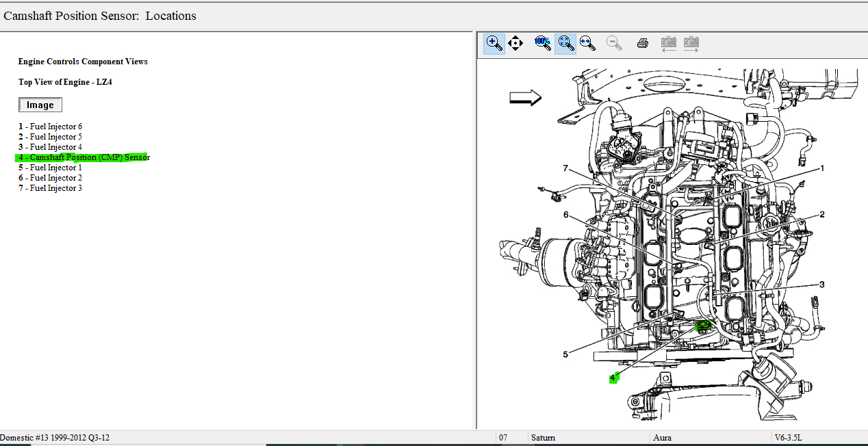This screenshot has height=446, width=868.
Task: Go to previous image with camera-left icon
Action: [x=669, y=44]
